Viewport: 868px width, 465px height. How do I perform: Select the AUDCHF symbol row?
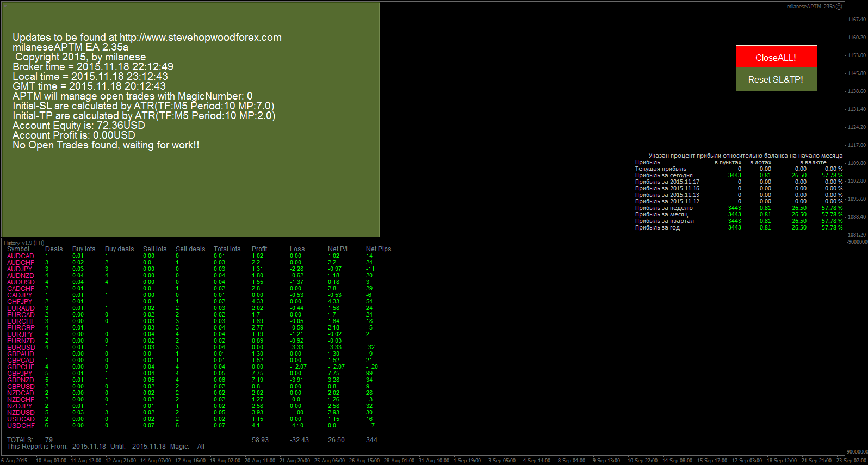coord(190,262)
